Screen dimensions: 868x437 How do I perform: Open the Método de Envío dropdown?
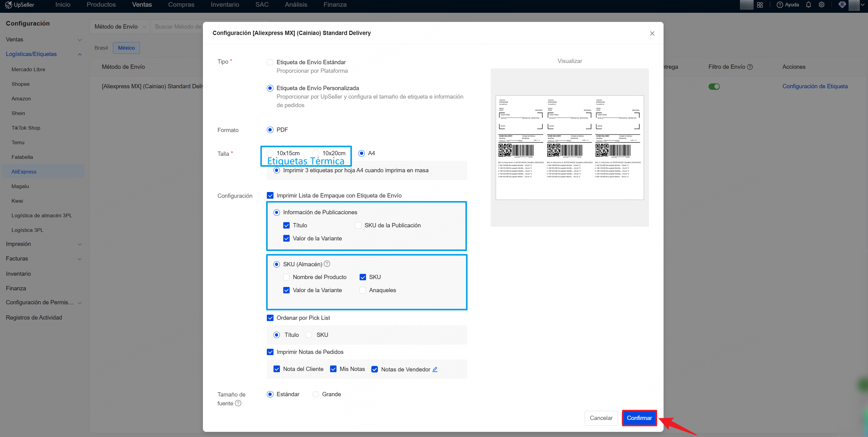point(120,26)
